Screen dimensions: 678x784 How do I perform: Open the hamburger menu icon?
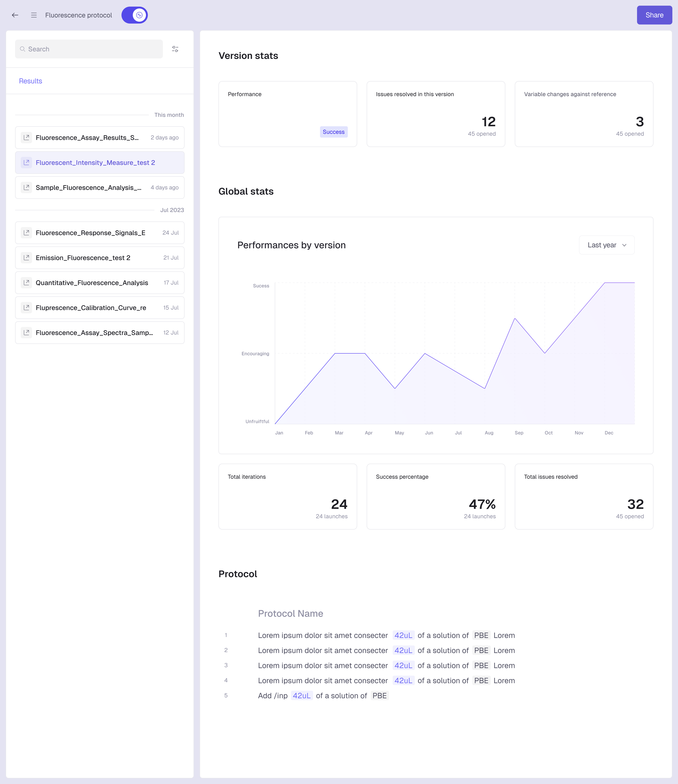pos(34,15)
